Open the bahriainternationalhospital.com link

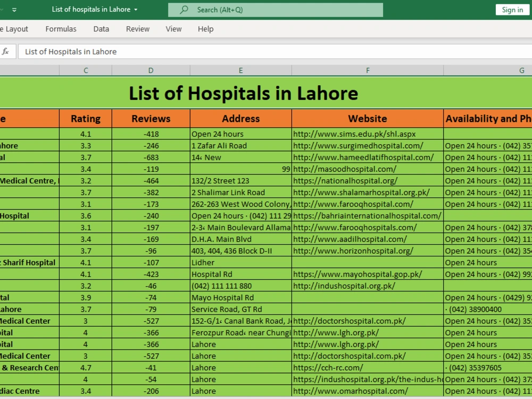pos(367,216)
